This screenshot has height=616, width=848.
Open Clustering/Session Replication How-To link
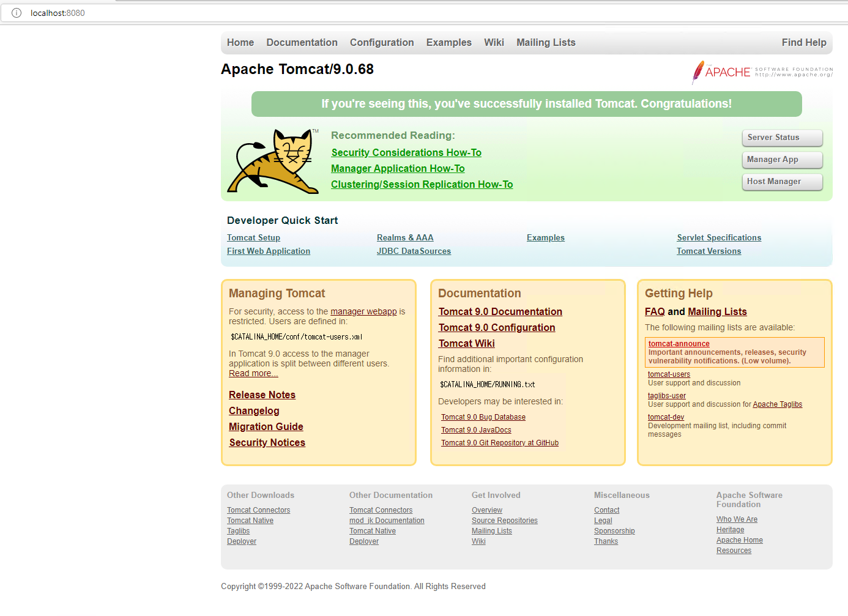[422, 184]
